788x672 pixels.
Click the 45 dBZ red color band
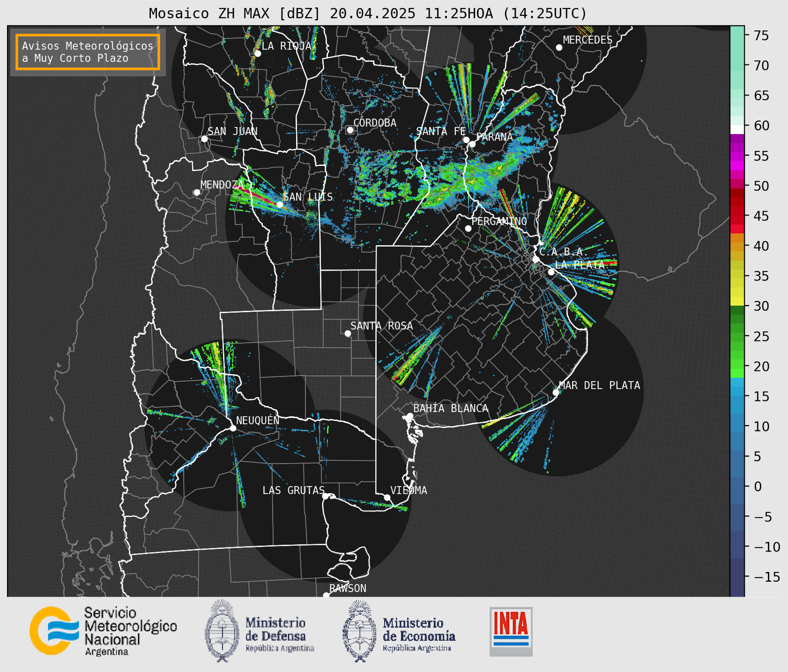coord(737,216)
